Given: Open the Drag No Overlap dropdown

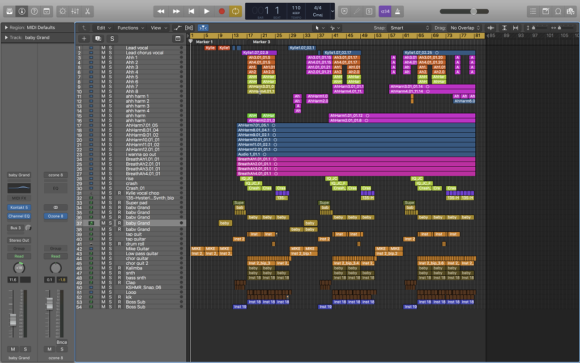Looking at the screenshot, I should click(x=465, y=28).
